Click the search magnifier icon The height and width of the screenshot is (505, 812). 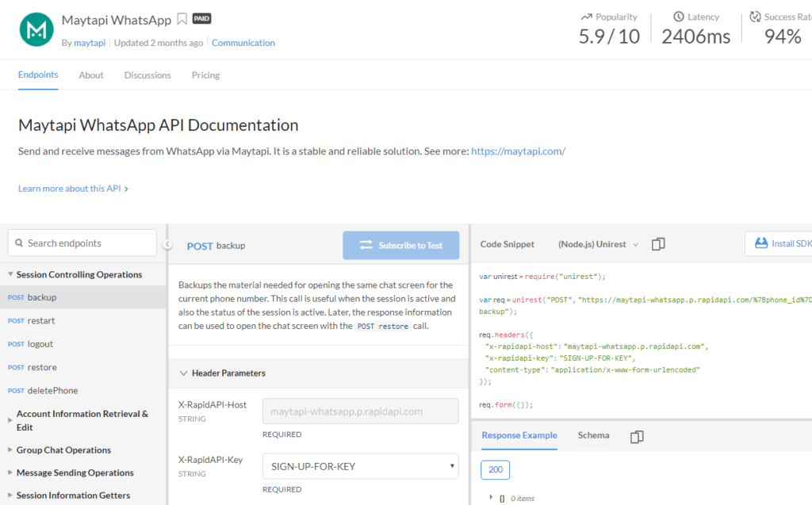[19, 243]
